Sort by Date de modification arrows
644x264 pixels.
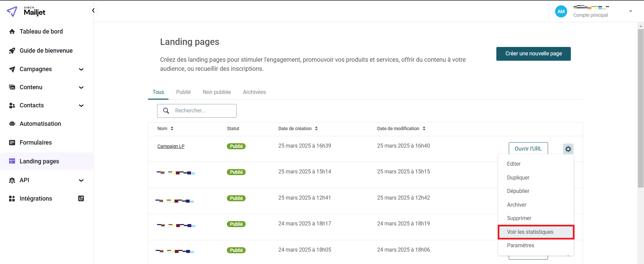tap(424, 128)
